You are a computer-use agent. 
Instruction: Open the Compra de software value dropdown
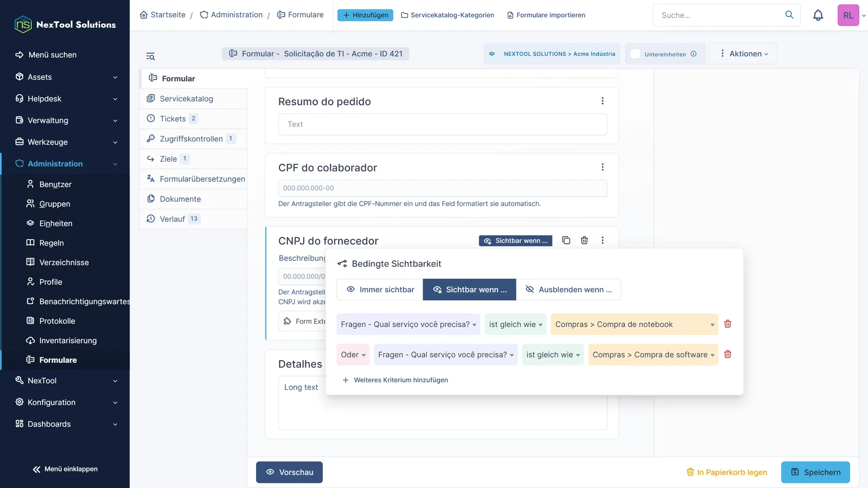click(x=653, y=355)
